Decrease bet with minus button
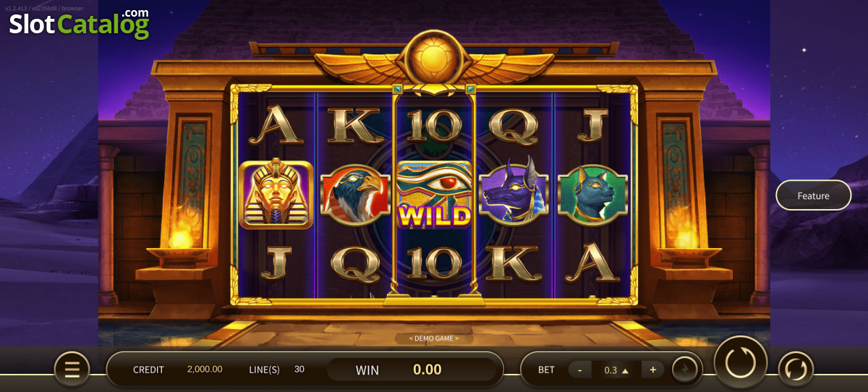This screenshot has width=868, height=392. tap(579, 370)
